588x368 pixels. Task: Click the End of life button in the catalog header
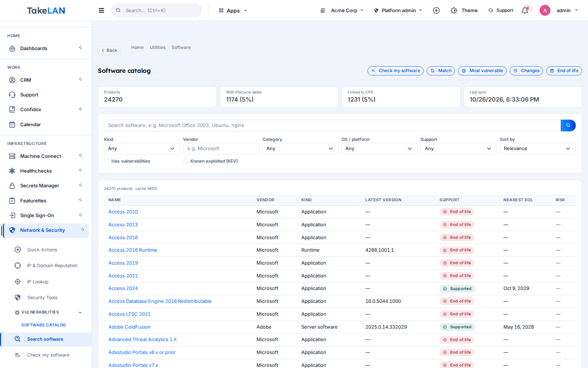click(564, 71)
